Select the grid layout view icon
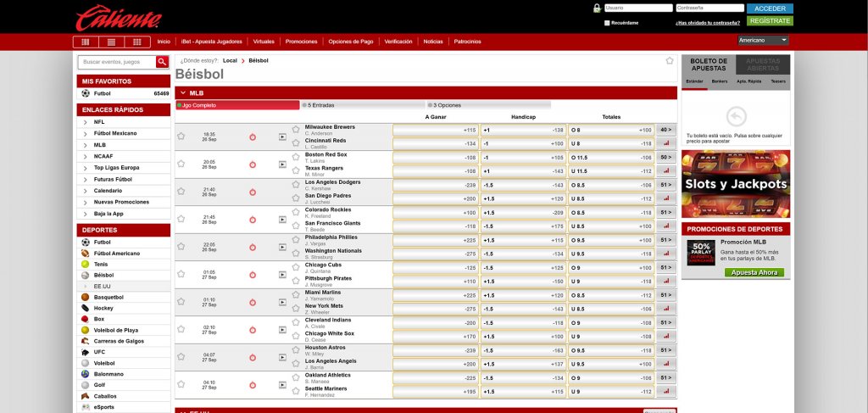868x413 pixels. (x=136, y=42)
